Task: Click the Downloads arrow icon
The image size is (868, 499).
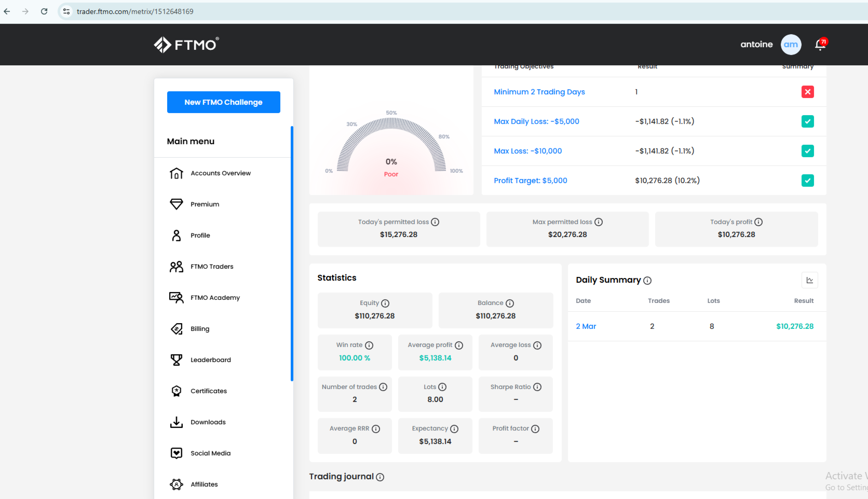Action: [177, 422]
